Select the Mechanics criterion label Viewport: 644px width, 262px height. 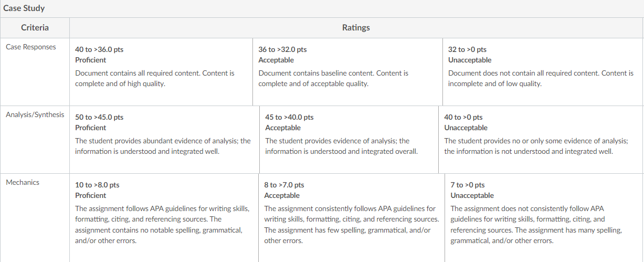tap(23, 182)
